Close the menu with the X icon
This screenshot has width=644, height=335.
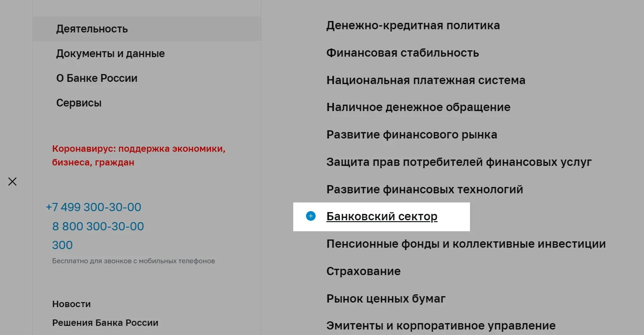pos(12,181)
